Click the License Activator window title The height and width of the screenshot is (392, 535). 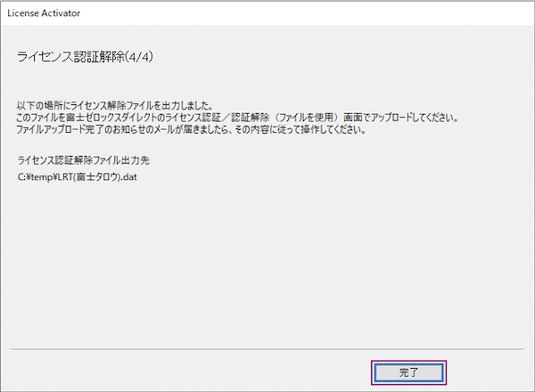pyautogui.click(x=44, y=13)
